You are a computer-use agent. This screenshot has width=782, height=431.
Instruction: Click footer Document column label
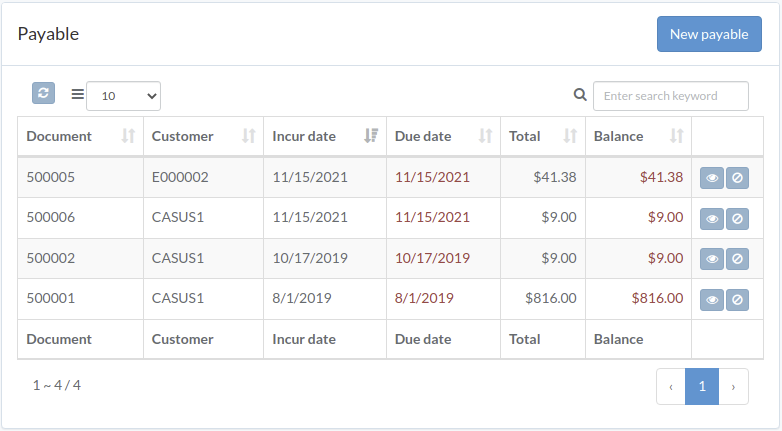[59, 339]
